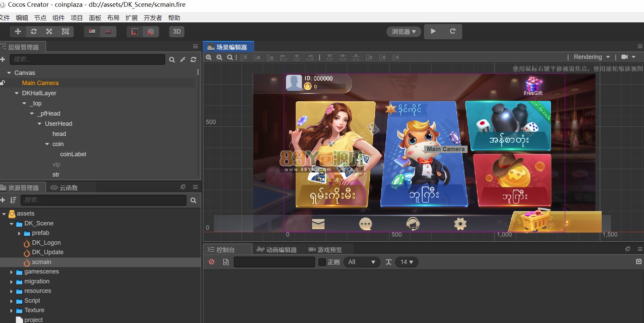Enable the 正则 regex checkbox
This screenshot has width=644, height=323.
(322, 262)
